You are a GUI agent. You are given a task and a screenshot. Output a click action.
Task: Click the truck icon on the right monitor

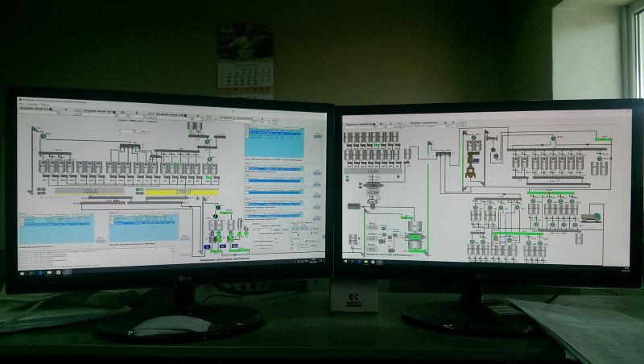[592, 215]
